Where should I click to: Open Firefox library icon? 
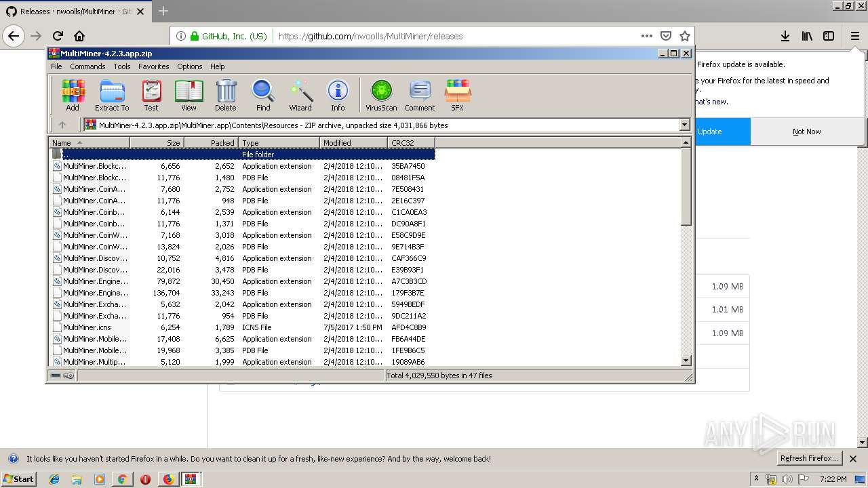[807, 36]
